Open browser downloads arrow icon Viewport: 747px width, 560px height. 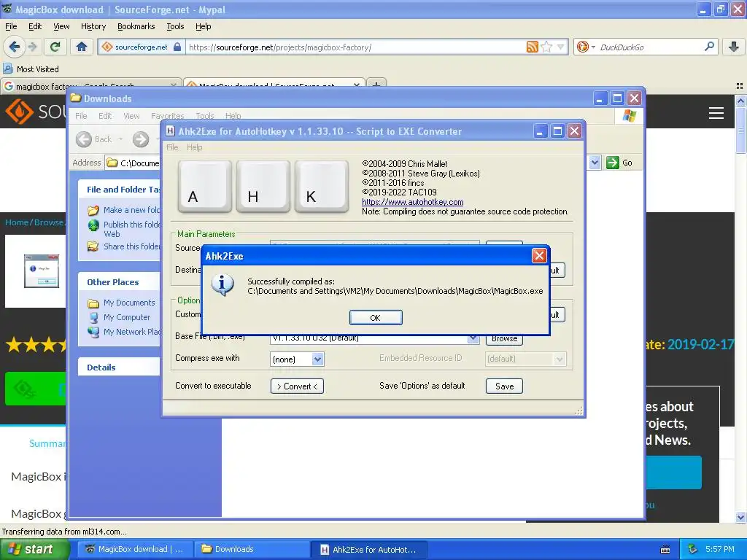coord(734,46)
